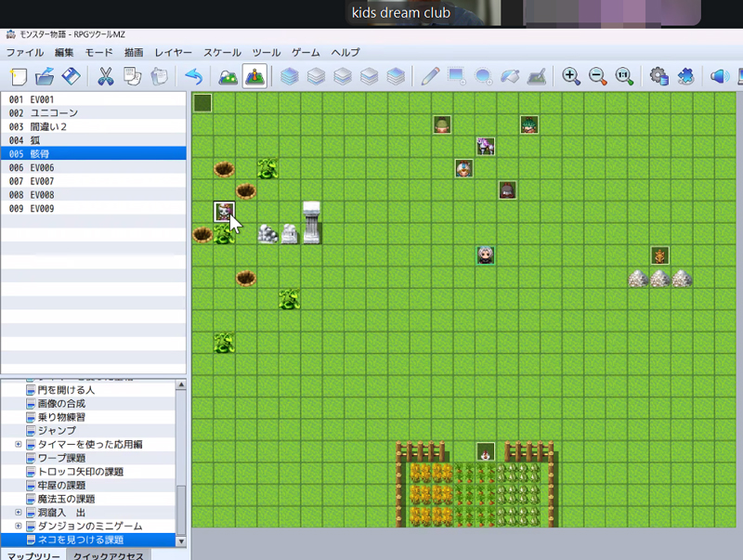
Task: Click map tree scrollbar down arrow
Action: 181,540
